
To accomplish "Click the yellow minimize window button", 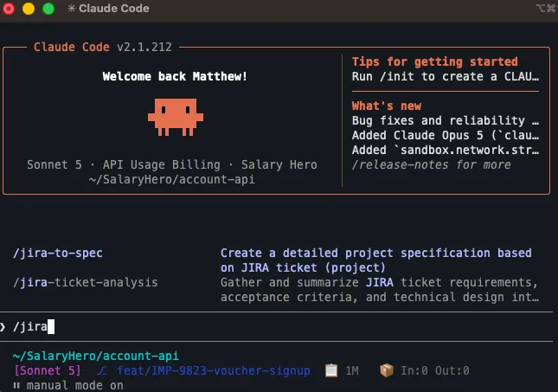I will point(29,9).
